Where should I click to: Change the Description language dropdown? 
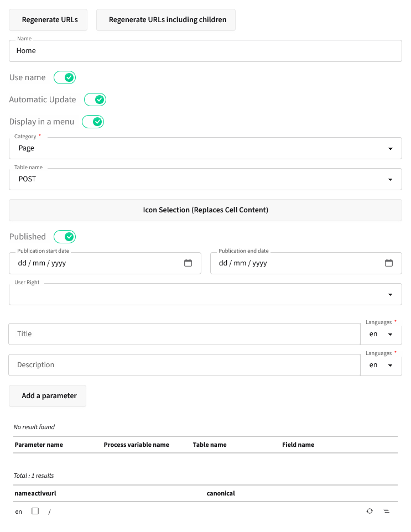[381, 366]
